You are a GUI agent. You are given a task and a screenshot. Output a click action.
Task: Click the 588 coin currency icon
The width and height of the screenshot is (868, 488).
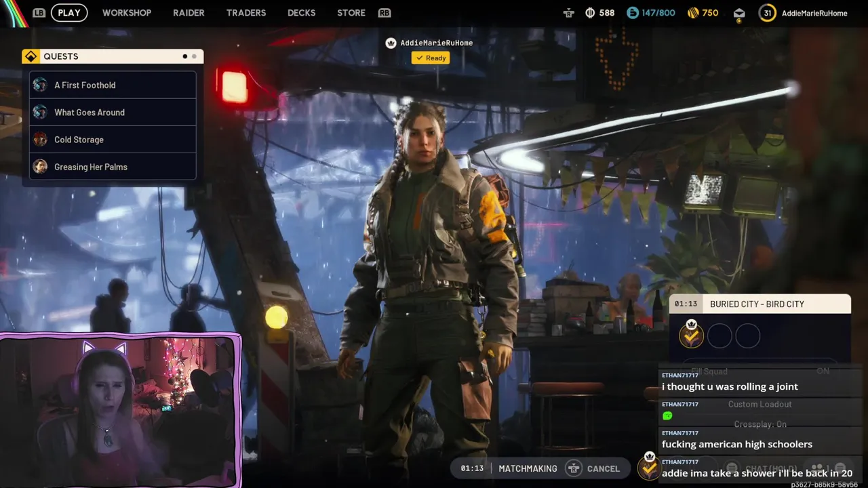pos(590,13)
